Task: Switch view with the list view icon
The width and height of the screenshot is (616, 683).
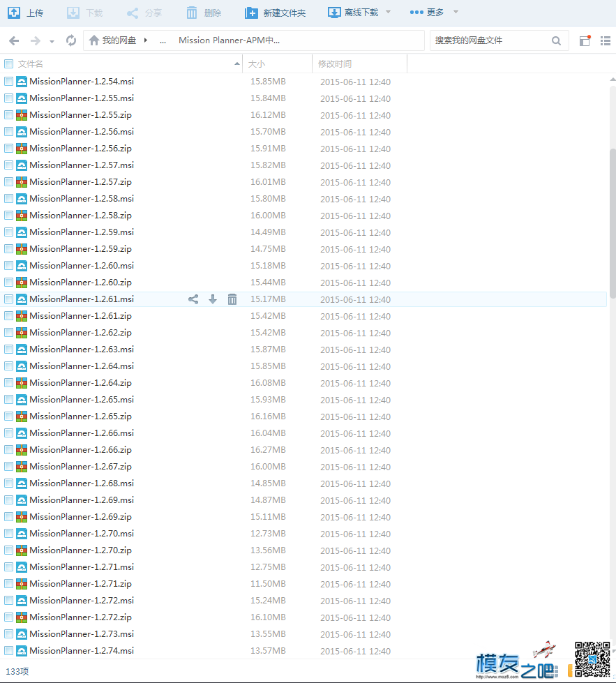Action: tap(605, 40)
